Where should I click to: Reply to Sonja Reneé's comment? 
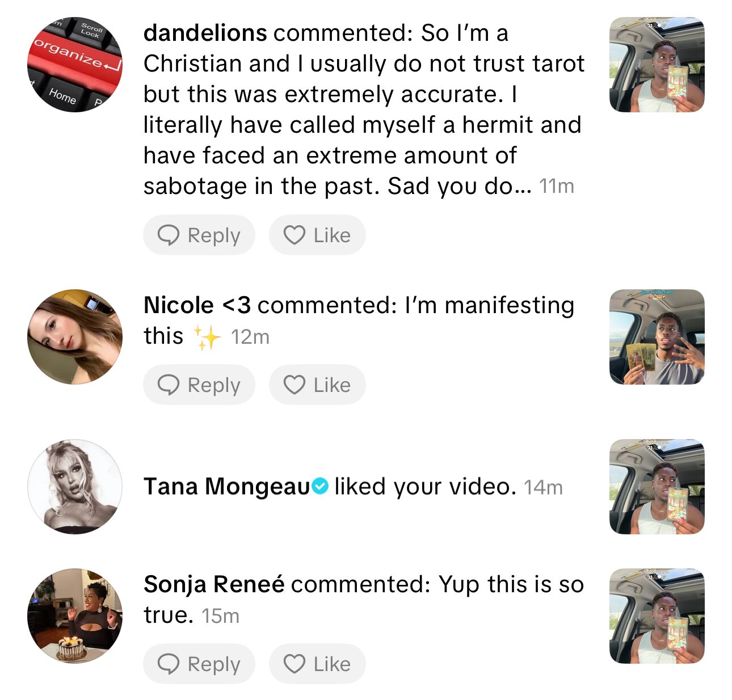[x=199, y=664]
